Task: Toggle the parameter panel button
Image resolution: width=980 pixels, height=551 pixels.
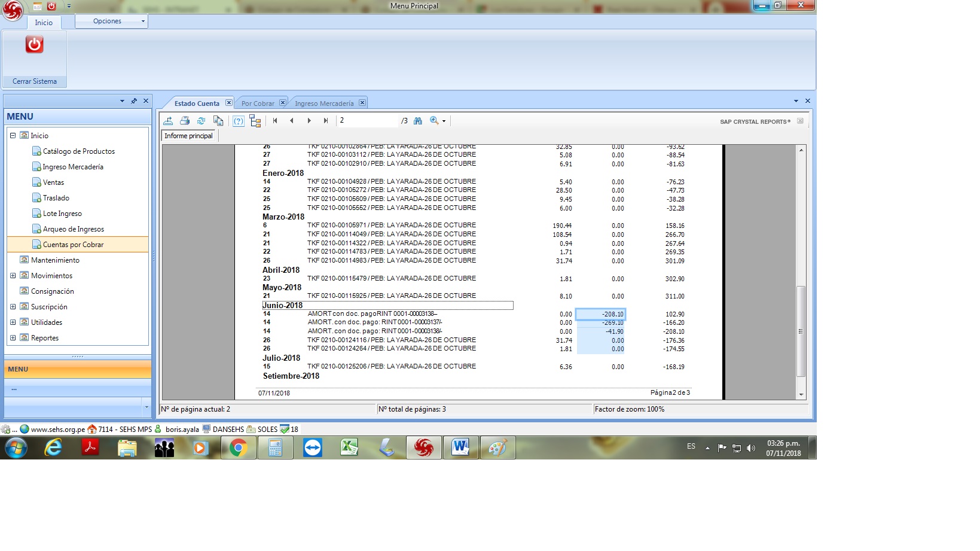Action: 239,121
